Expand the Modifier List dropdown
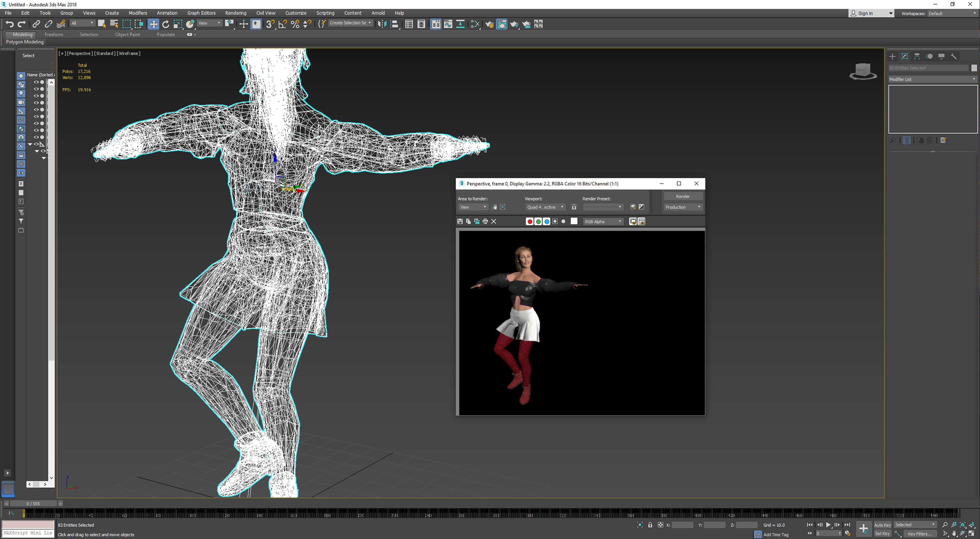 point(932,79)
